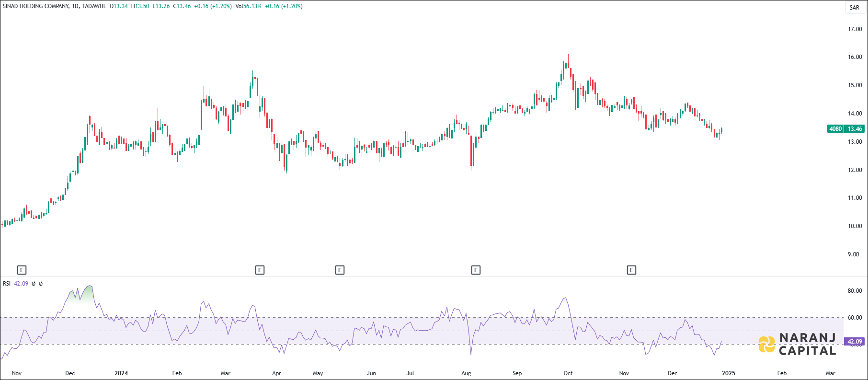The image size is (868, 380).
Task: Click the purple 42.09 RSI value tag on the right axis
Action: point(854,342)
